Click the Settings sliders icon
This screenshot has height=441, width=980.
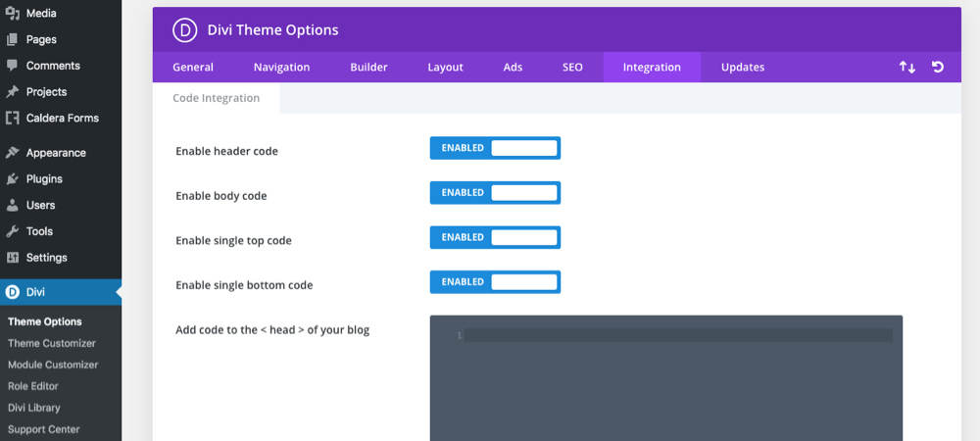click(x=13, y=258)
